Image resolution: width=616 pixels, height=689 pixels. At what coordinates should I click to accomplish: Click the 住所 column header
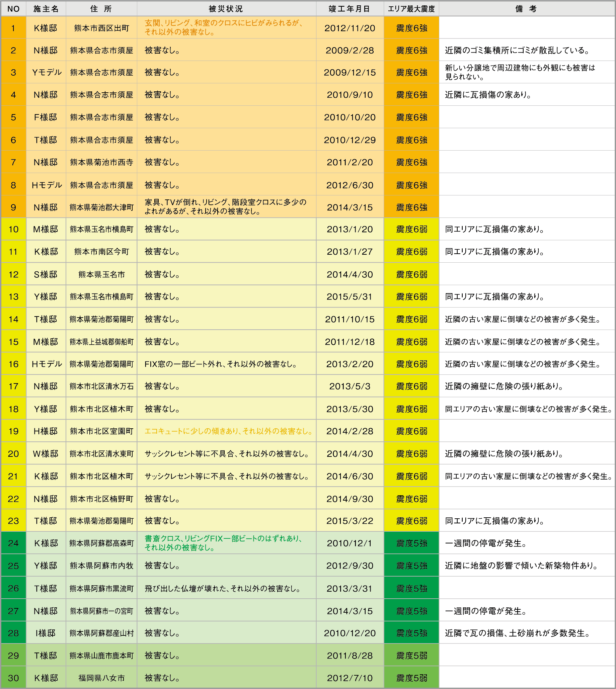[x=101, y=9]
